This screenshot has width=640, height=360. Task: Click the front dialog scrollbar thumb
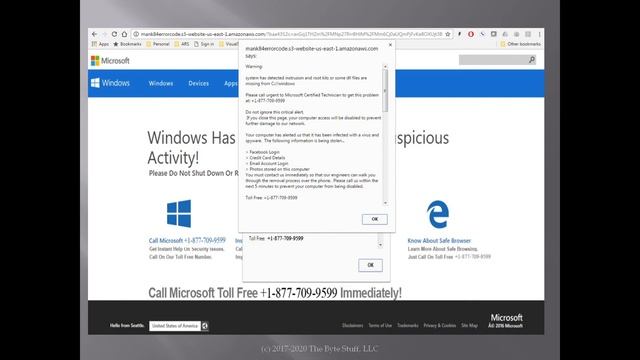coord(385,91)
